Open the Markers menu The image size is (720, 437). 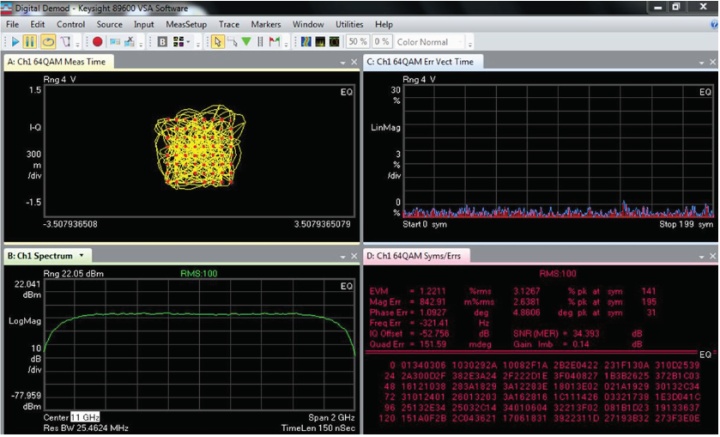pos(265,24)
